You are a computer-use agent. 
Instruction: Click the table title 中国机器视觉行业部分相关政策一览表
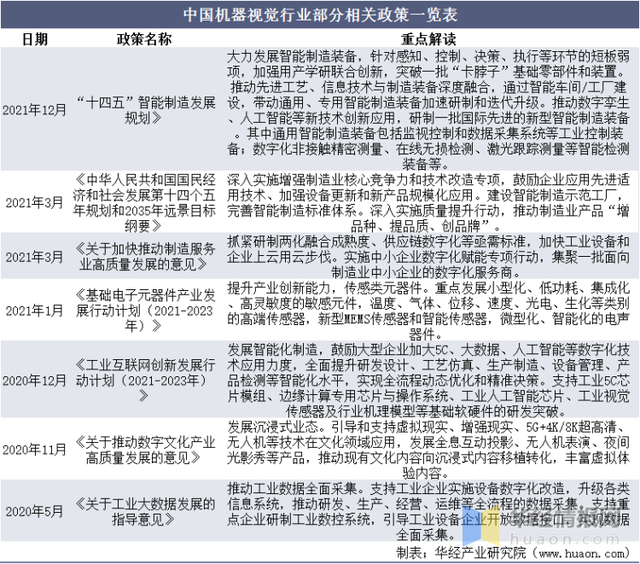[320, 15]
